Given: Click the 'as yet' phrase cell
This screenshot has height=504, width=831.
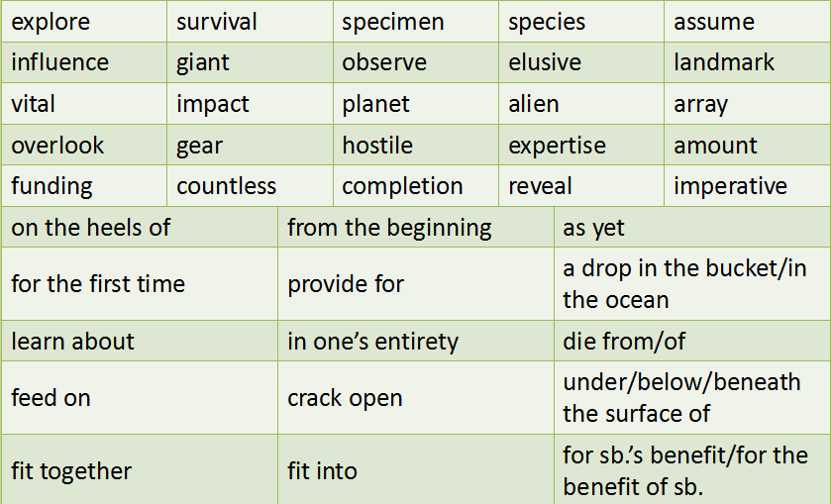Looking at the screenshot, I should tap(594, 228).
